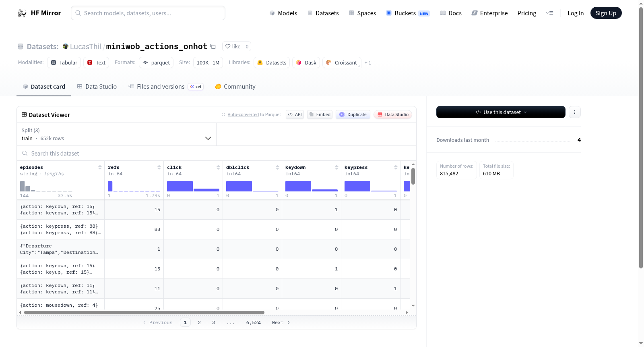644x347 pixels.
Task: Select the "Departure City" episodes cell
Action: pyautogui.click(x=61, y=249)
